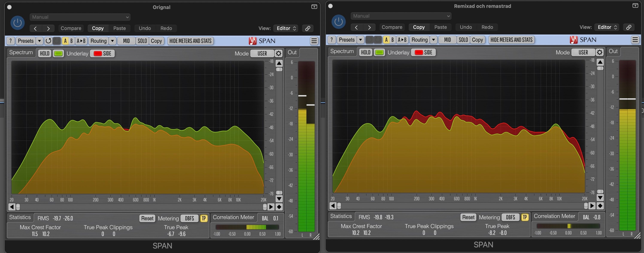Click link icon in Remixad och remastrad window
644x253 pixels.
click(x=629, y=27)
